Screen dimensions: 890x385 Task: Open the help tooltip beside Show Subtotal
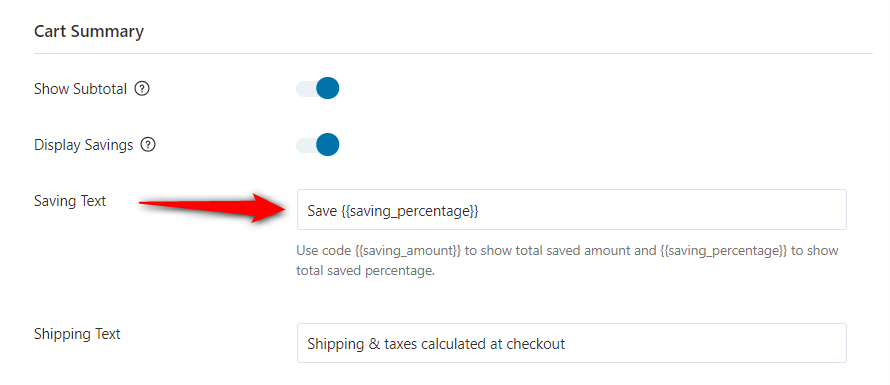[x=142, y=89]
